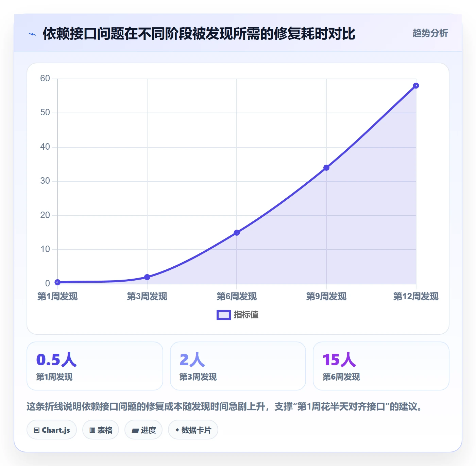Click the diamond icon in 数据卡片 chip
476x466 pixels.
pyautogui.click(x=177, y=430)
